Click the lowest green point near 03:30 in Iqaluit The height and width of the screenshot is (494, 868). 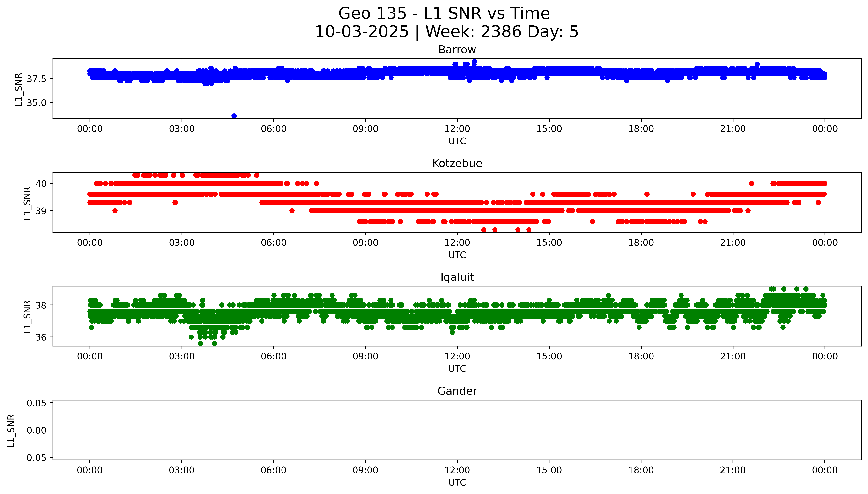[200, 343]
